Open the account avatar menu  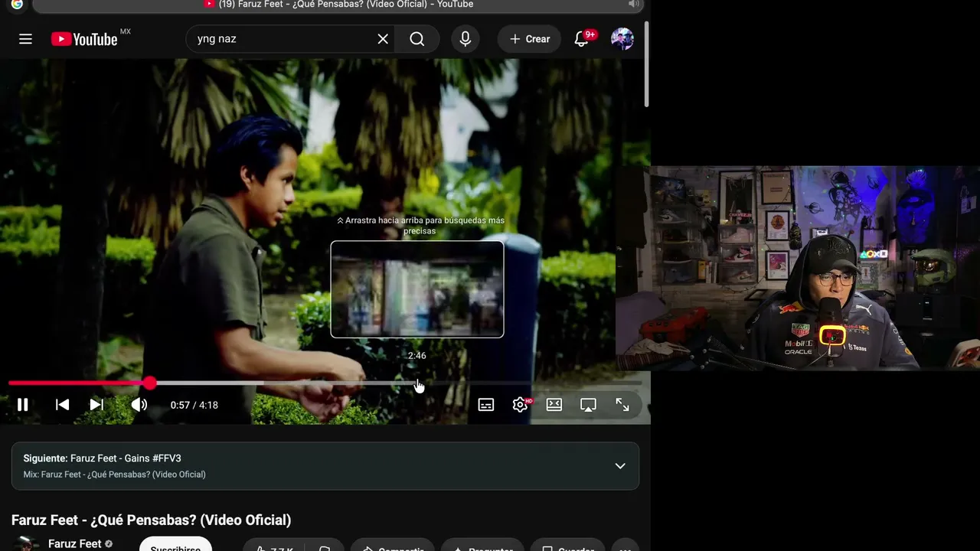[622, 39]
